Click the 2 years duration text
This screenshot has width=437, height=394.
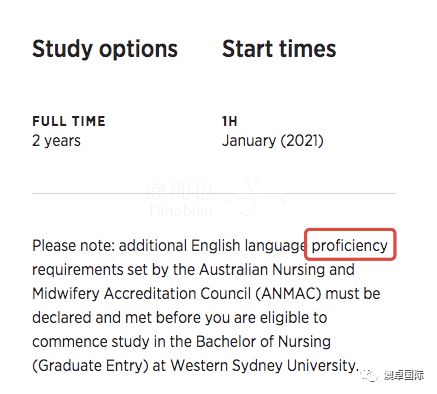[56, 141]
